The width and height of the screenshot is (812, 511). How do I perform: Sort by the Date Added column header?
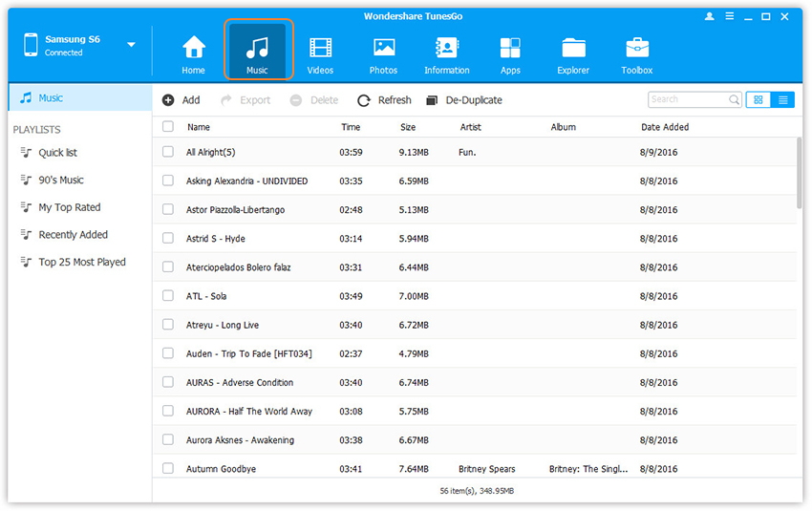pyautogui.click(x=665, y=127)
